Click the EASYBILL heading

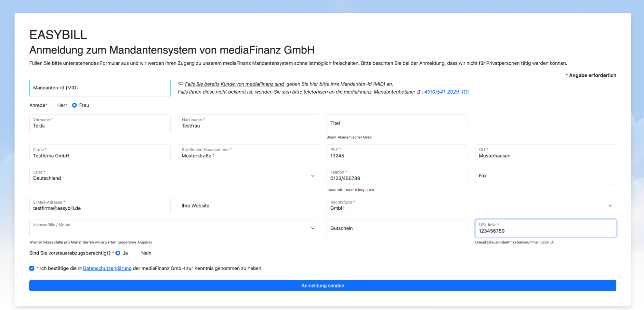point(58,35)
